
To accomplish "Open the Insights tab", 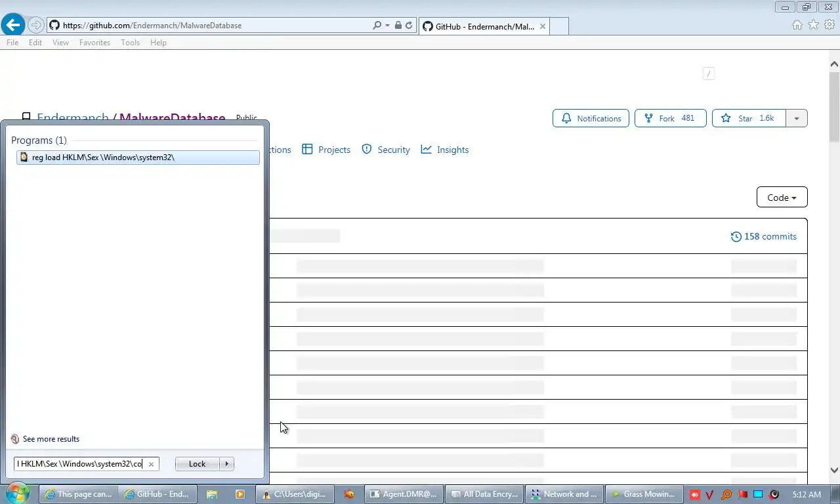I will point(445,150).
